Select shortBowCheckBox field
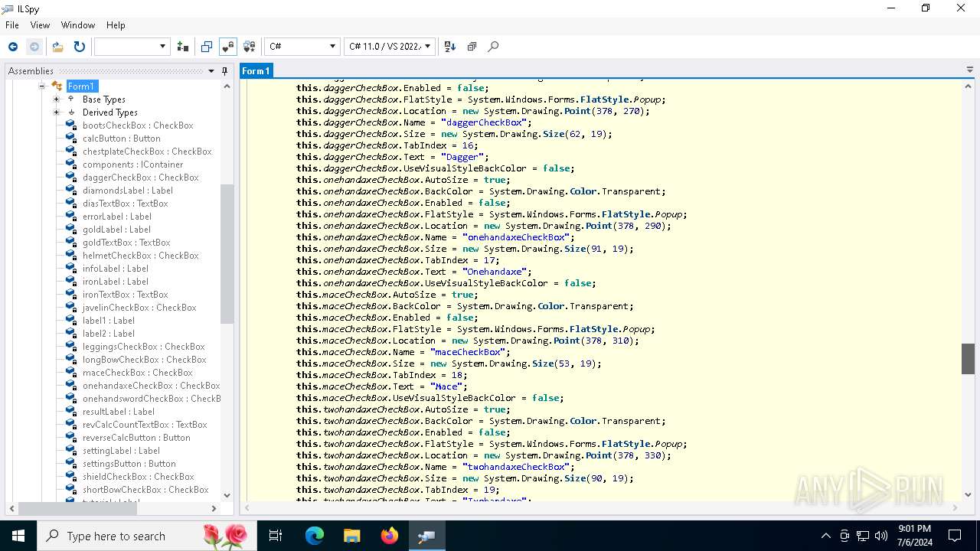Screen dimensions: 980x551 pos(145,490)
